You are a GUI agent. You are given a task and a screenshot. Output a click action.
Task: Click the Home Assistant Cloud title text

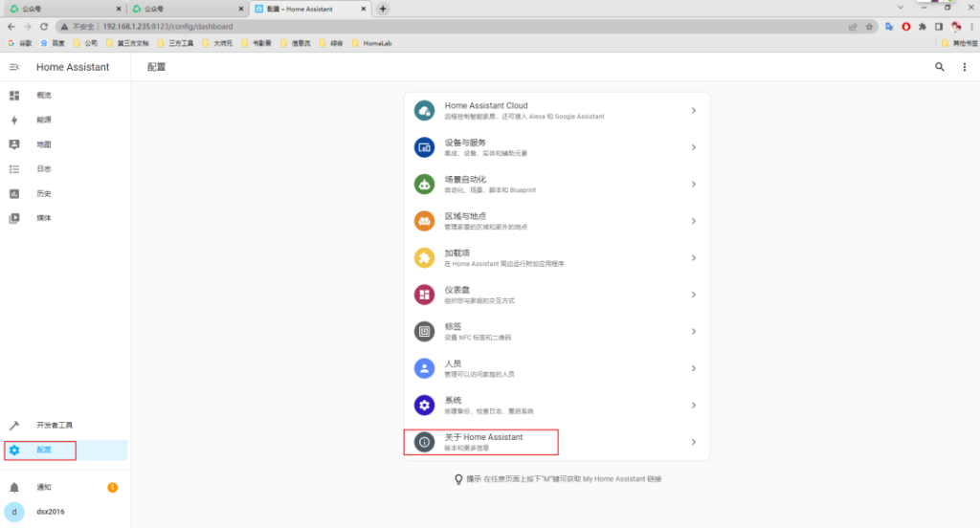tap(486, 105)
